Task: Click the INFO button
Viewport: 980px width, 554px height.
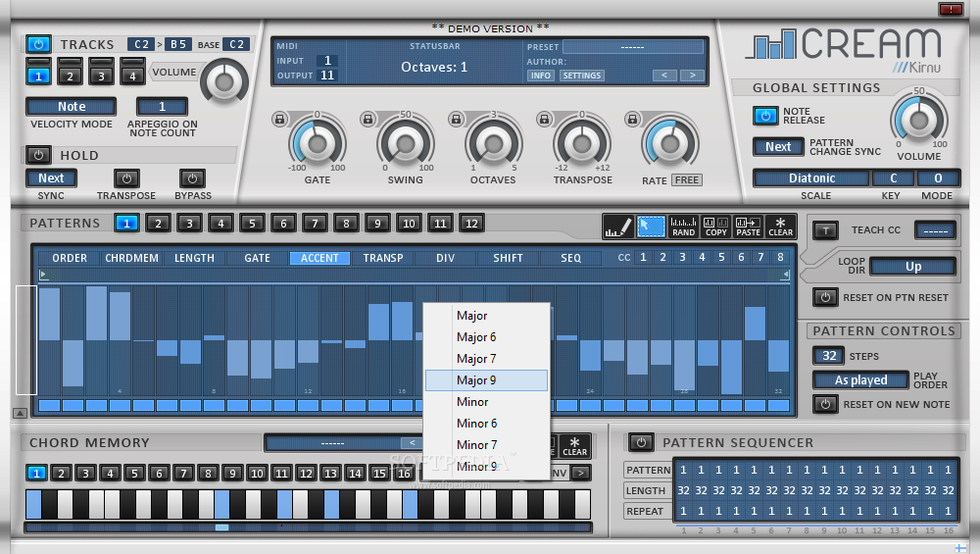Action: tap(541, 76)
